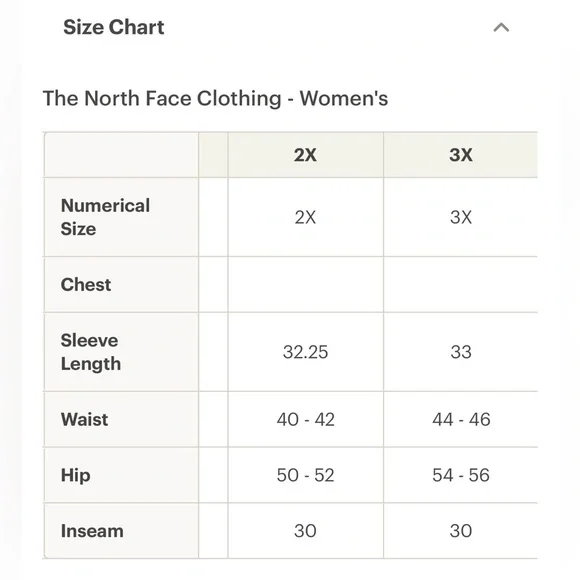Click the empty Chest cell under 2X

tap(306, 284)
